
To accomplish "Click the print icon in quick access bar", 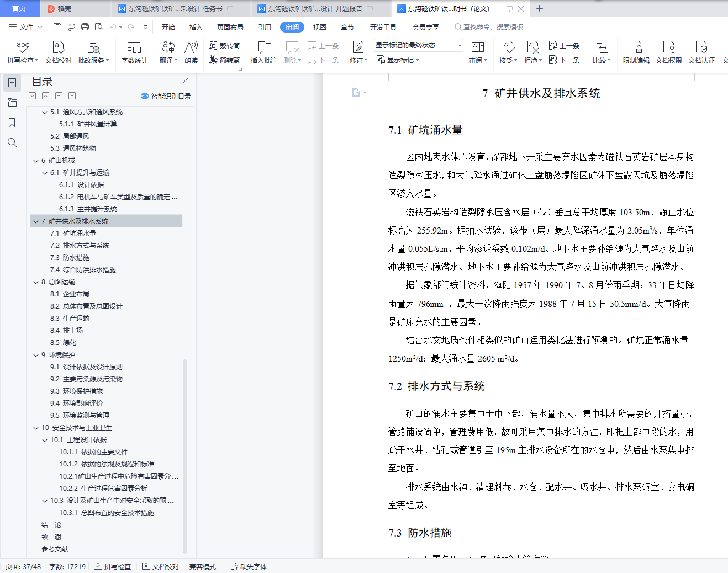I will (x=85, y=27).
